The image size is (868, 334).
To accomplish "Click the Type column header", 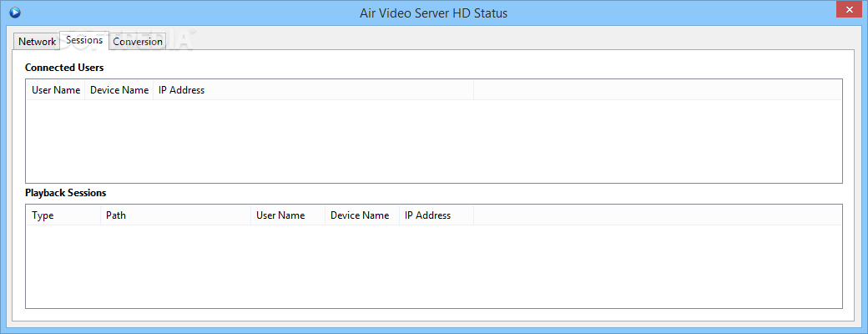I will [63, 215].
